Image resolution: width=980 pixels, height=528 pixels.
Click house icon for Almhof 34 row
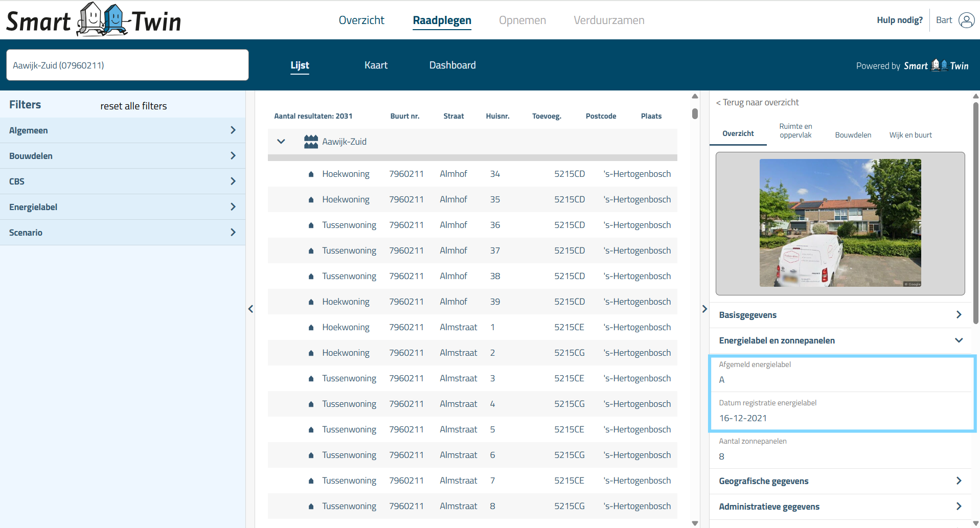(311, 174)
